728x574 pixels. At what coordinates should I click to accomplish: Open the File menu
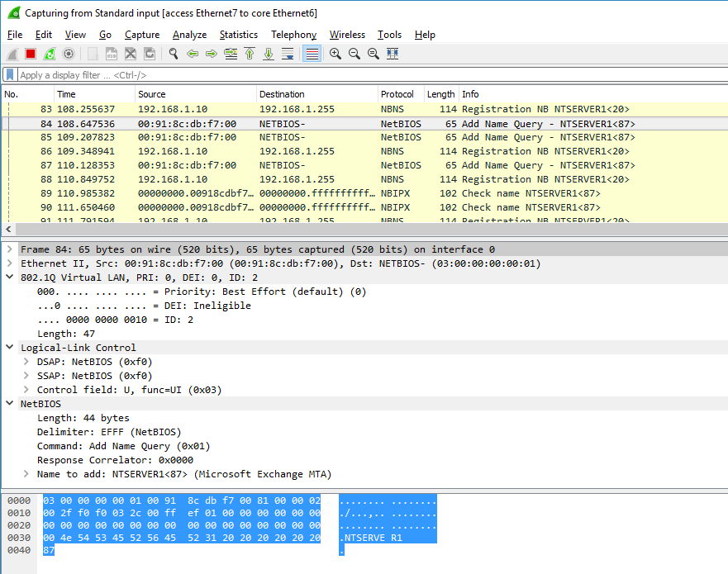pos(15,35)
